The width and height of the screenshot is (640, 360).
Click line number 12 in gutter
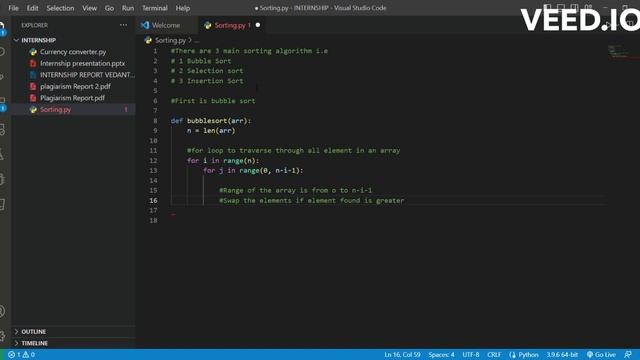pyautogui.click(x=153, y=160)
